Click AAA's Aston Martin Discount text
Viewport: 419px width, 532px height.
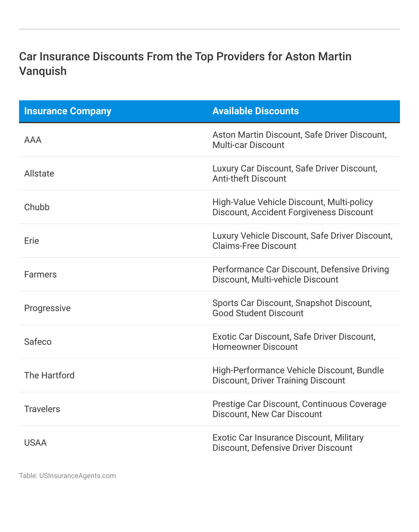(x=256, y=135)
